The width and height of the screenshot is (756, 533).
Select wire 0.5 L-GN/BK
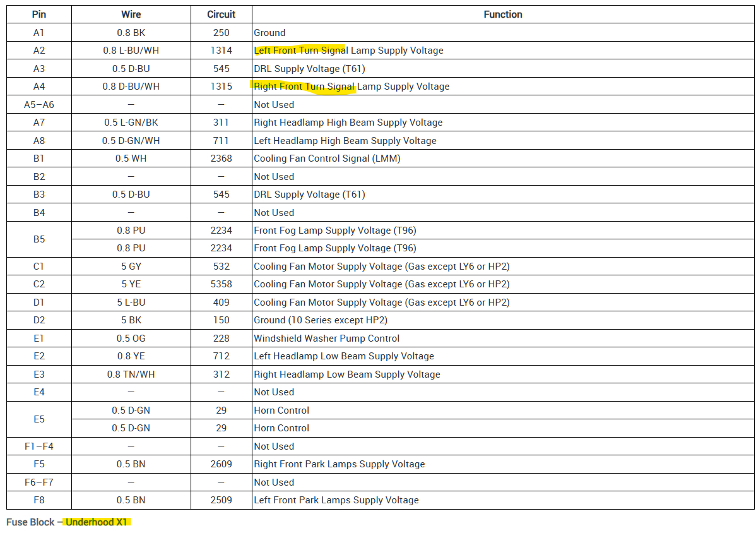pos(131,123)
